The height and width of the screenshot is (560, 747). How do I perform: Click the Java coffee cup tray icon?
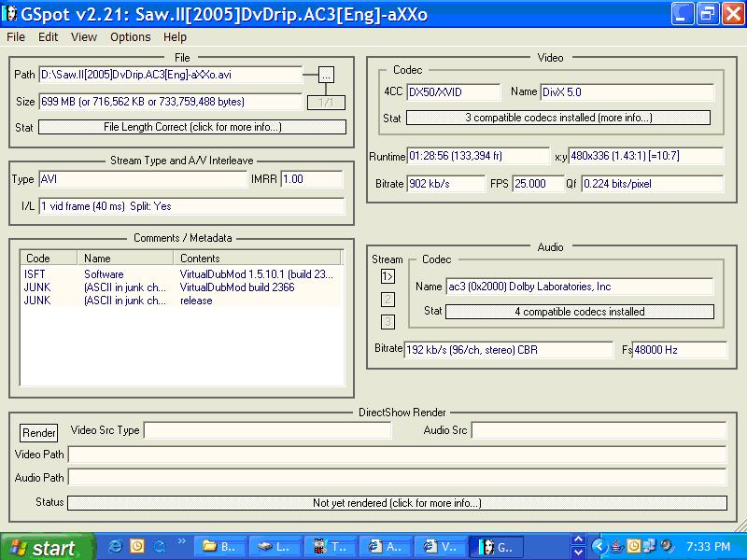(x=617, y=546)
